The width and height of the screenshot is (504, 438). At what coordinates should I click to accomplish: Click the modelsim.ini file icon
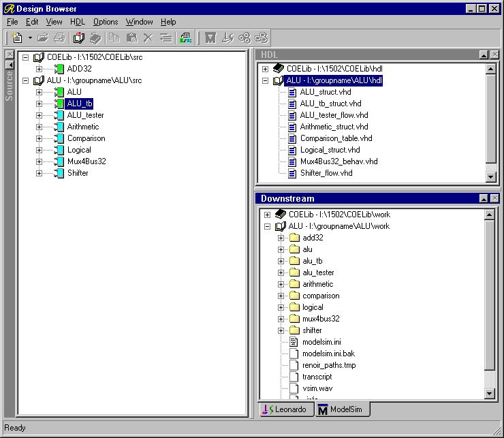tap(294, 342)
